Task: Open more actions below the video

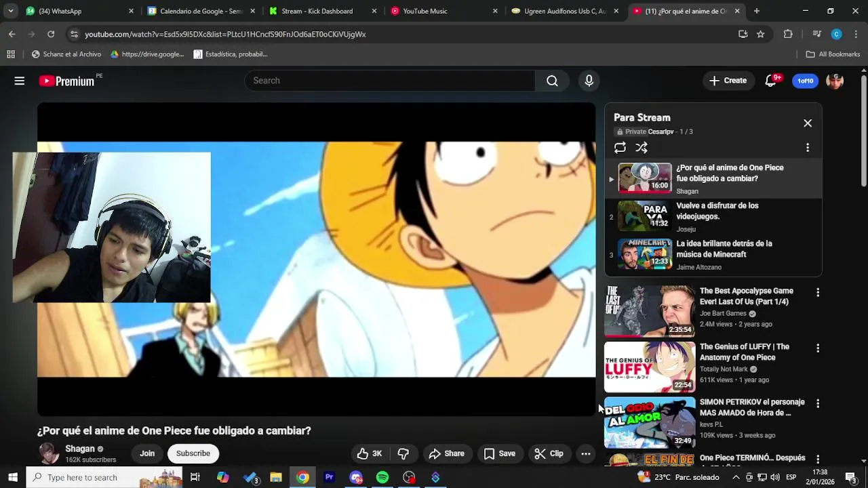Action: [x=586, y=453]
